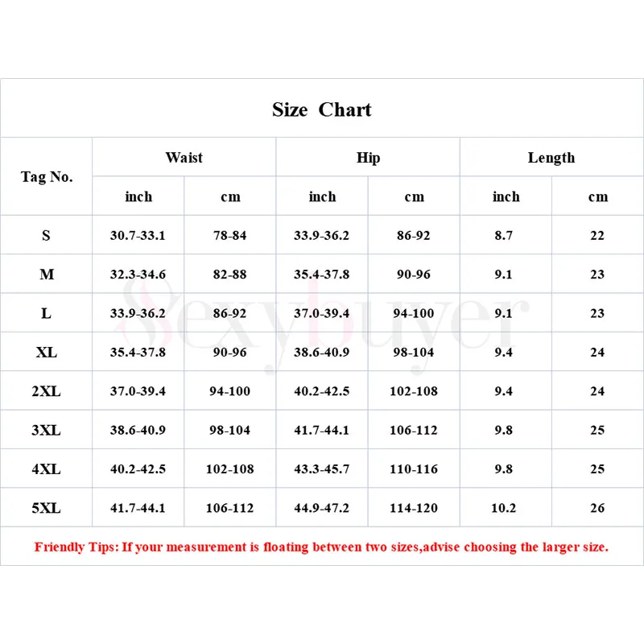Select the Length column header
Viewport: 644px width, 644px height.
click(551, 158)
